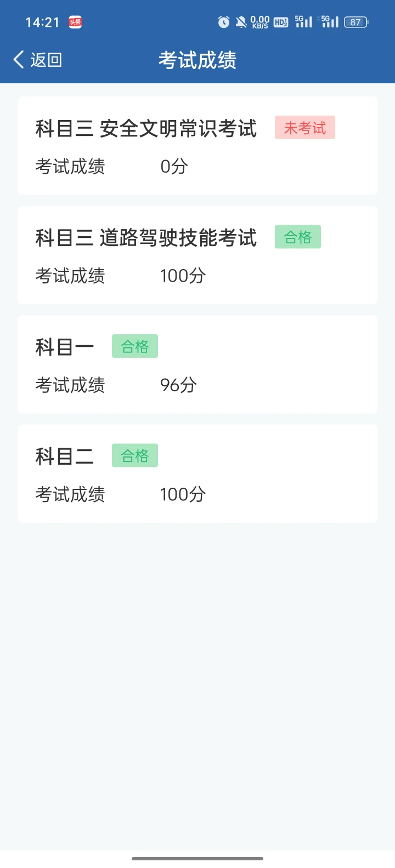395x868 pixels.
Task: Open 科目三 道路驾驶技能考试 entry
Action: point(146,238)
